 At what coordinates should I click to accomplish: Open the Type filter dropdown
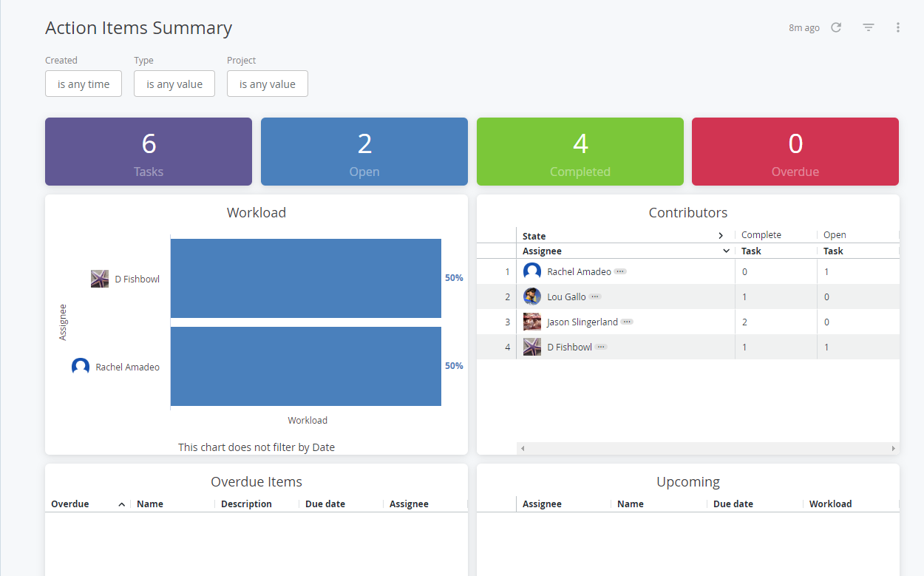pyautogui.click(x=174, y=84)
